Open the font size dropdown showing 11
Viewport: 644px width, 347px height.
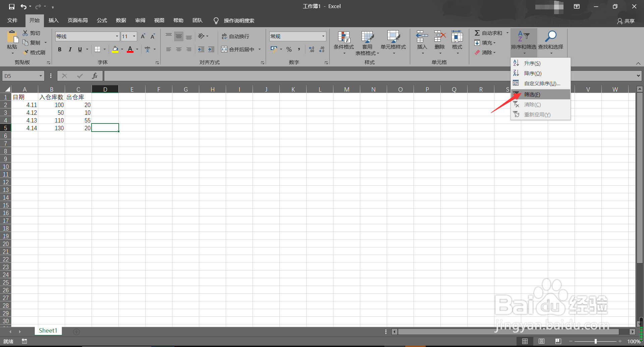pyautogui.click(x=134, y=36)
